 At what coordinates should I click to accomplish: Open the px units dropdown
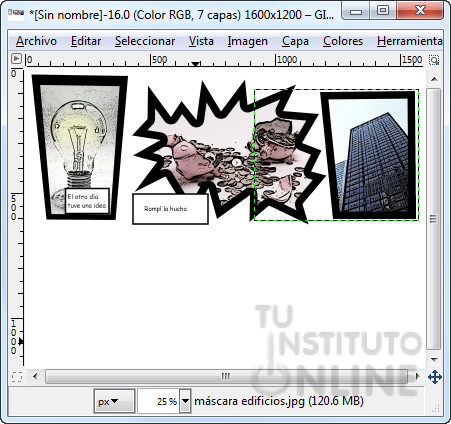(114, 401)
